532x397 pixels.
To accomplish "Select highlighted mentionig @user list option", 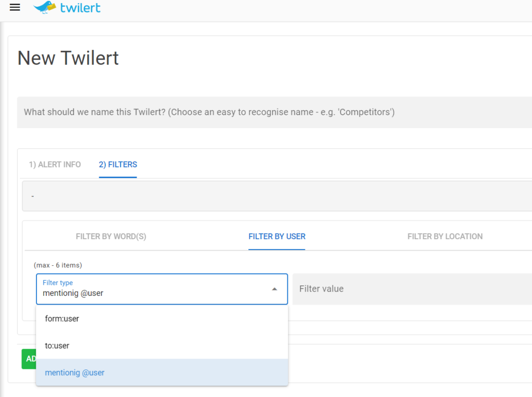I will [x=75, y=373].
